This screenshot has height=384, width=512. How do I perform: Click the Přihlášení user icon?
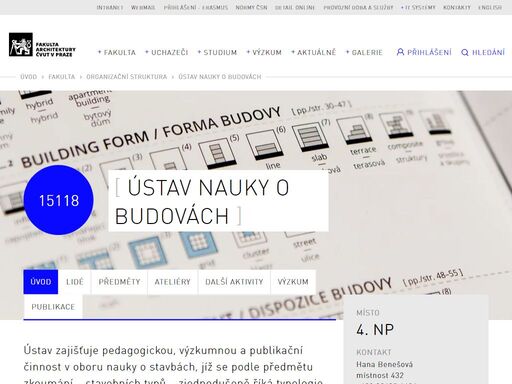tap(400, 52)
